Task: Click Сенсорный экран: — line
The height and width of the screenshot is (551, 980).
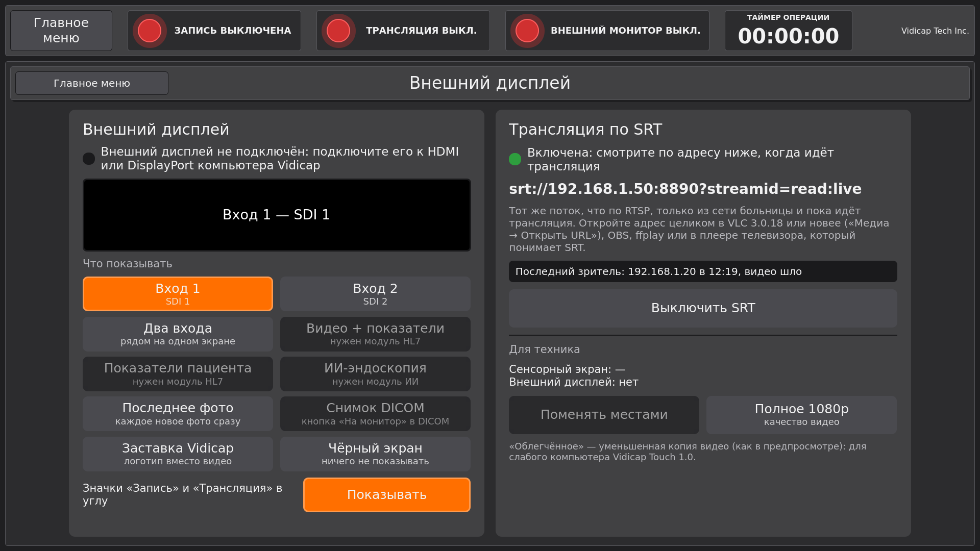Action: [x=567, y=369]
